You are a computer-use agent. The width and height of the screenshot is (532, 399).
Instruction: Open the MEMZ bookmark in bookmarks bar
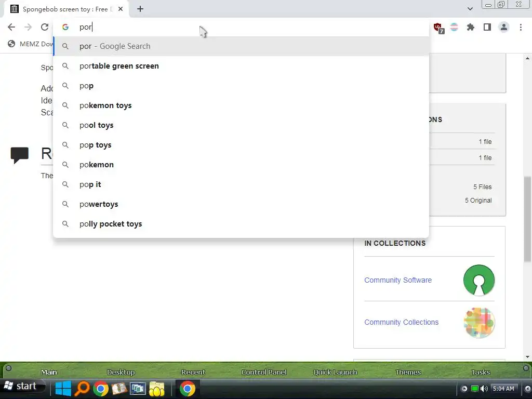(x=31, y=44)
